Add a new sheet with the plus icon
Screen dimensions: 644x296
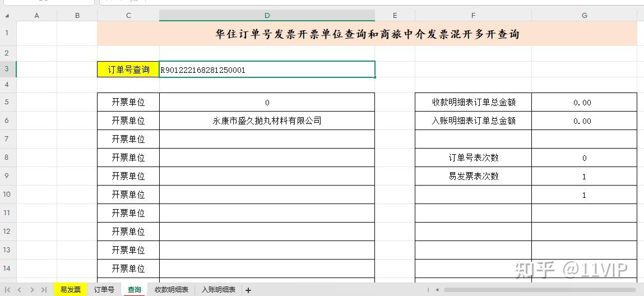[x=248, y=290]
